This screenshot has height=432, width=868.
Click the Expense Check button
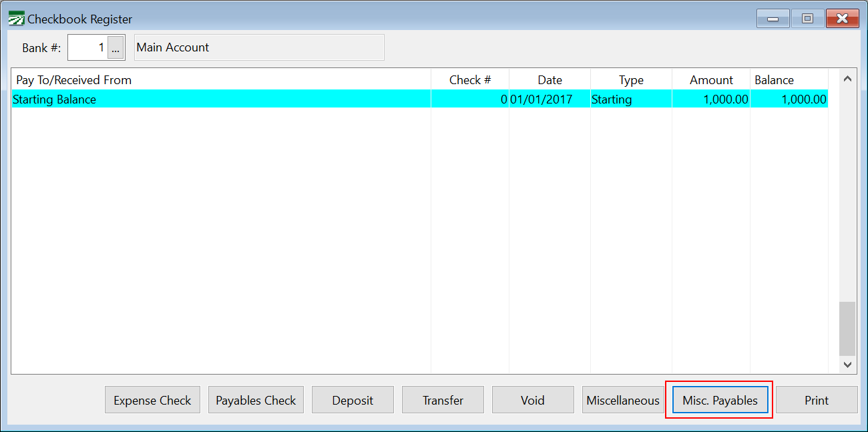[152, 400]
